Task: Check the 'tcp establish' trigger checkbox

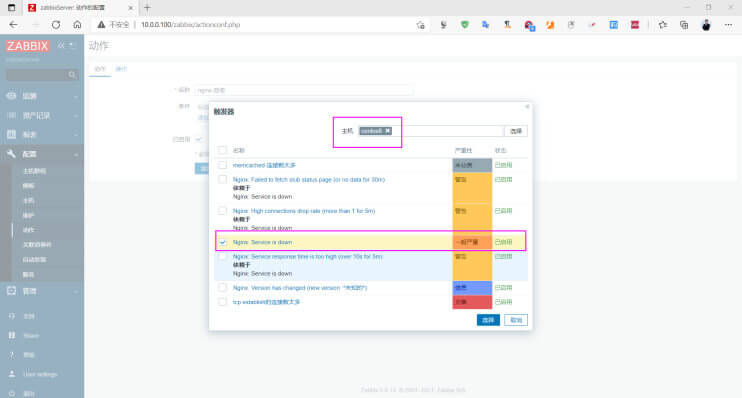Action: tap(222, 302)
